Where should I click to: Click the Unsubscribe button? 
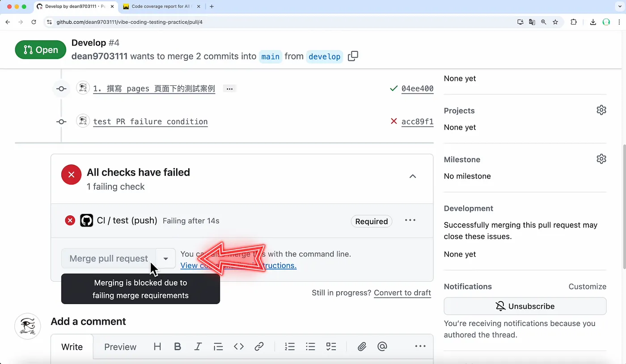coord(525,306)
